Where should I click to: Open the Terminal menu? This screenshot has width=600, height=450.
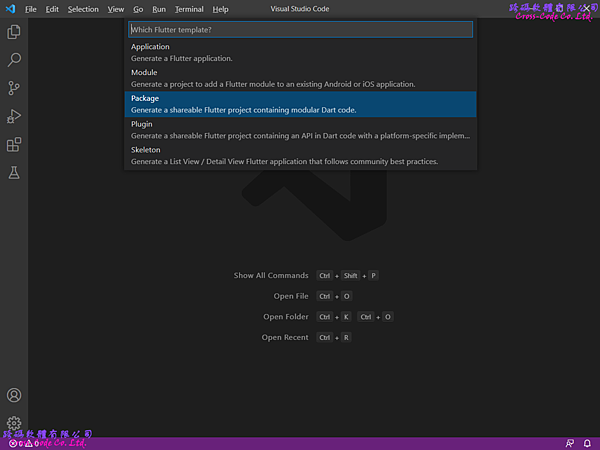[x=189, y=9]
